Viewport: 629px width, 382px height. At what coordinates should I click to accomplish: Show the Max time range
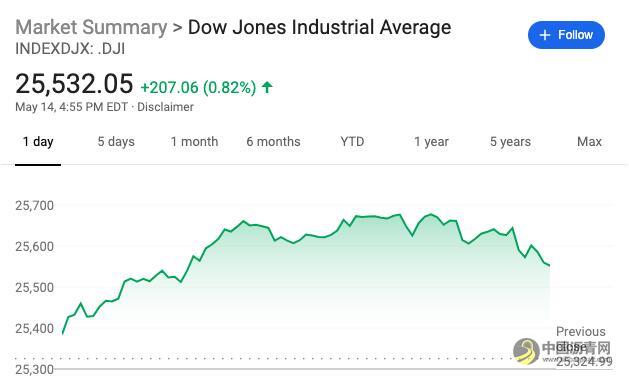(x=589, y=142)
